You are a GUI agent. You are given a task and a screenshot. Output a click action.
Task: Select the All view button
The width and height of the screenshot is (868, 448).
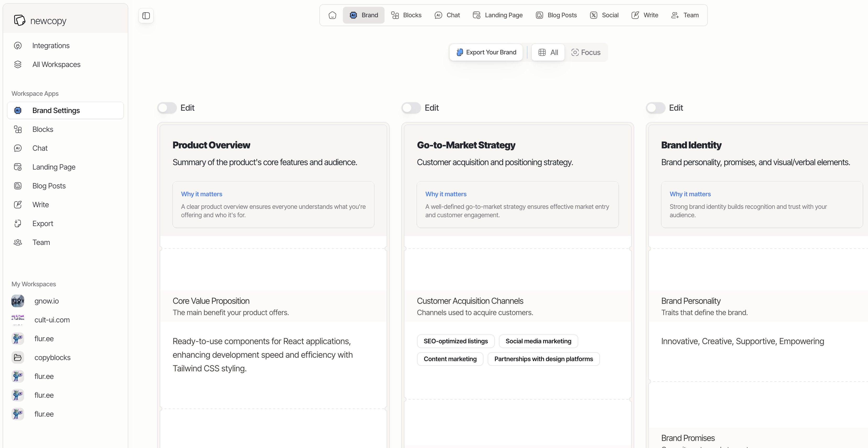pos(548,52)
